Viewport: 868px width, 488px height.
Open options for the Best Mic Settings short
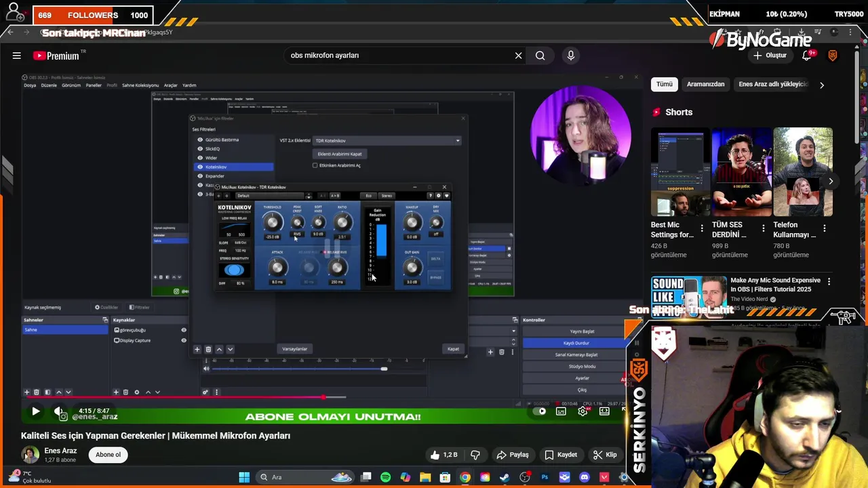click(703, 228)
